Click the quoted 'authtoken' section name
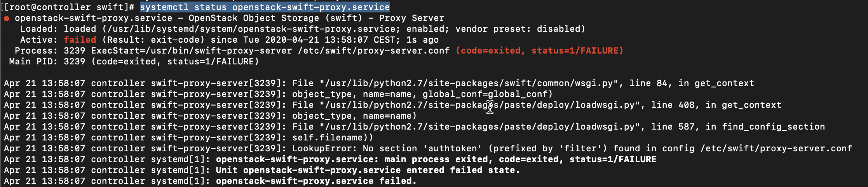This screenshot has height=187, width=868. coord(453,149)
